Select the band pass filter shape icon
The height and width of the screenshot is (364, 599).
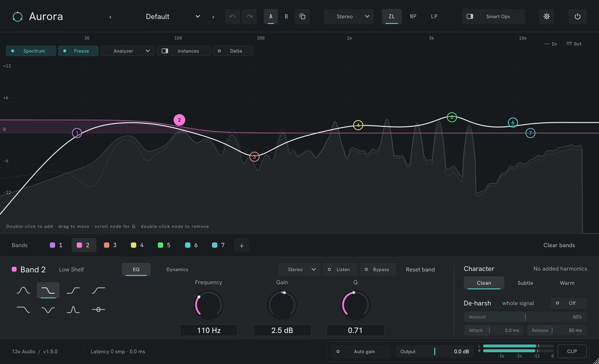tap(73, 310)
